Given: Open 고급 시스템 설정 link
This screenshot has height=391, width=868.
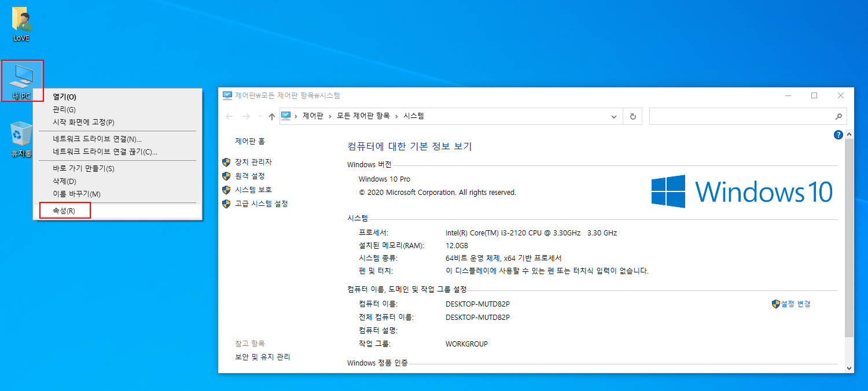Looking at the screenshot, I should [x=262, y=204].
